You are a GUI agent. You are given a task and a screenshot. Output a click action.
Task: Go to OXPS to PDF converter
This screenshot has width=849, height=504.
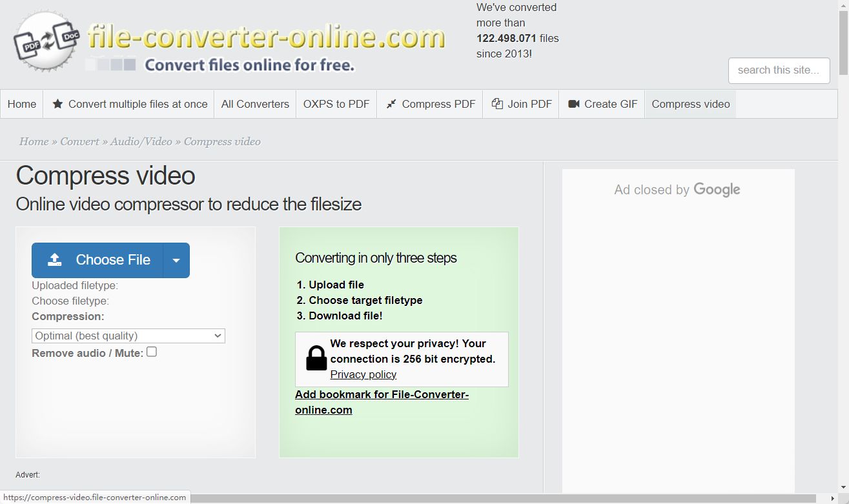point(336,104)
